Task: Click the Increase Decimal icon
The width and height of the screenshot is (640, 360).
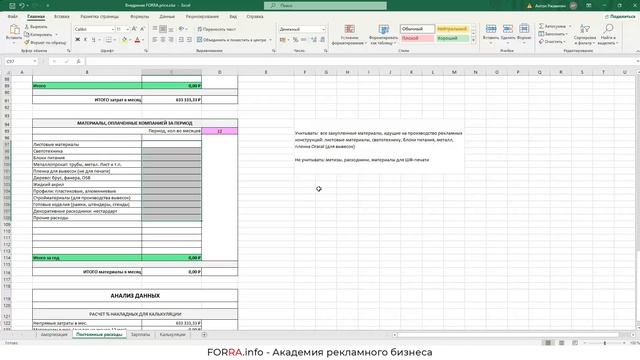Action: click(x=313, y=40)
